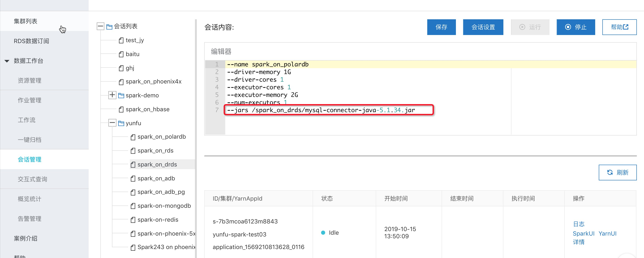Go to 作业管理 in the sidebar
644x258 pixels.
tap(30, 100)
